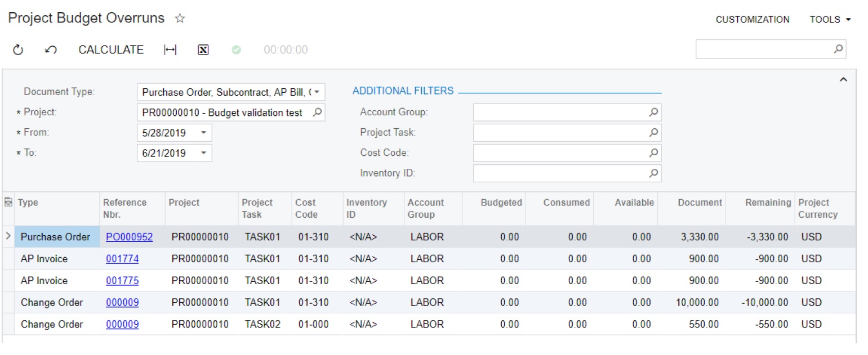Image resolution: width=868 pixels, height=355 pixels.
Task: Collapse the filter panel using the chevron
Action: tap(844, 79)
